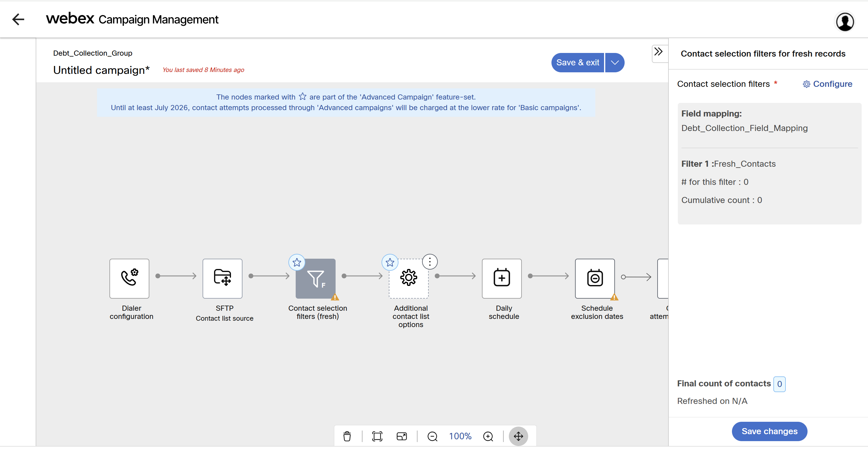
Task: Expand the Save & exit dropdown arrow
Action: tap(615, 63)
